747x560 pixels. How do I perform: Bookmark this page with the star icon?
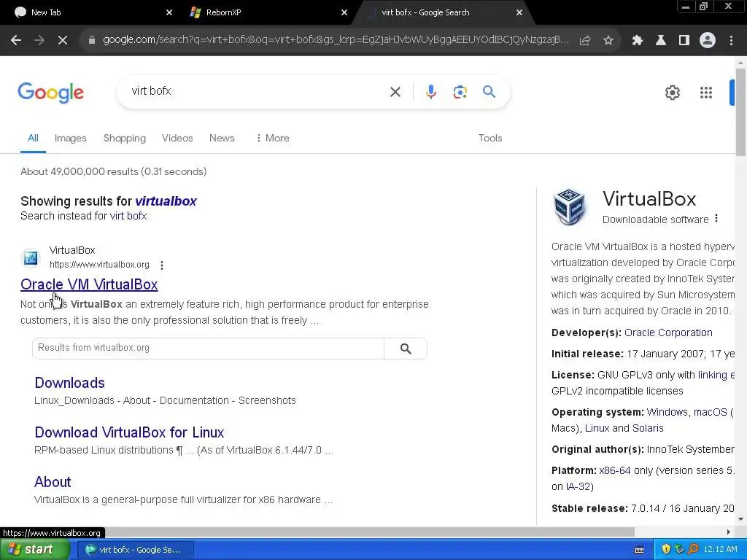(608, 41)
